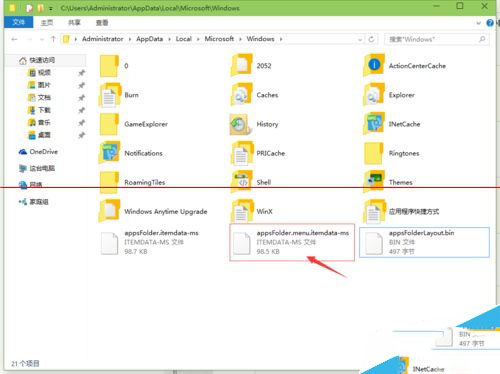Open the 应用程序快捷方式 folder
The image size is (500, 374).
pyautogui.click(x=401, y=211)
